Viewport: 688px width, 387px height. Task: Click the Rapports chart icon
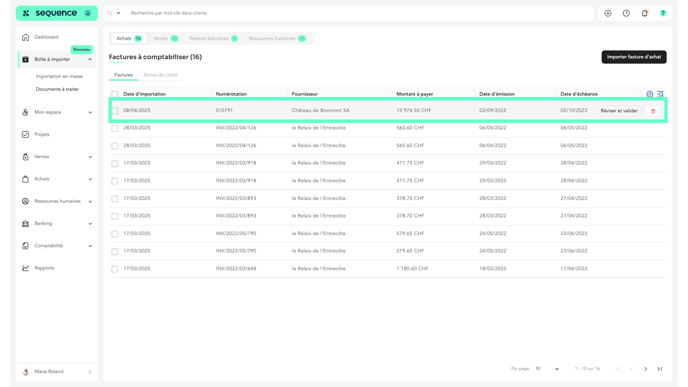[25, 268]
